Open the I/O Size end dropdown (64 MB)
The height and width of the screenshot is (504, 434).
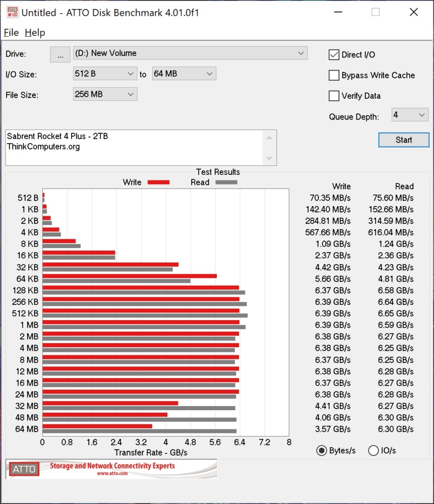184,74
